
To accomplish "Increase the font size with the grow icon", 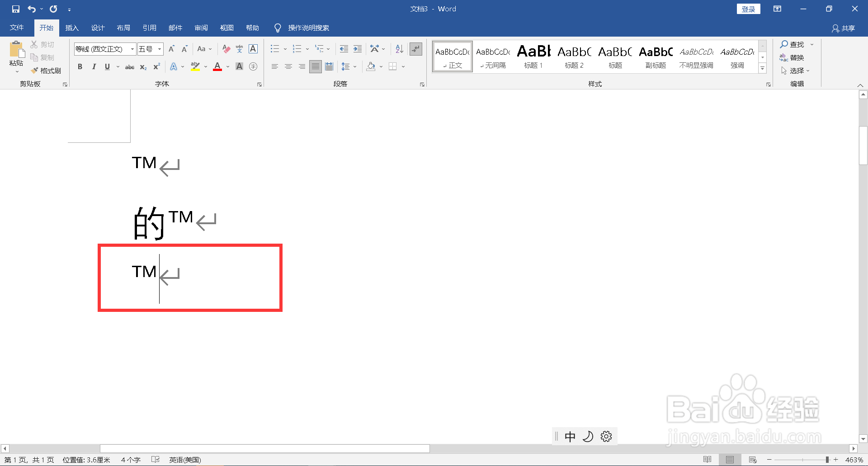I will [x=171, y=49].
